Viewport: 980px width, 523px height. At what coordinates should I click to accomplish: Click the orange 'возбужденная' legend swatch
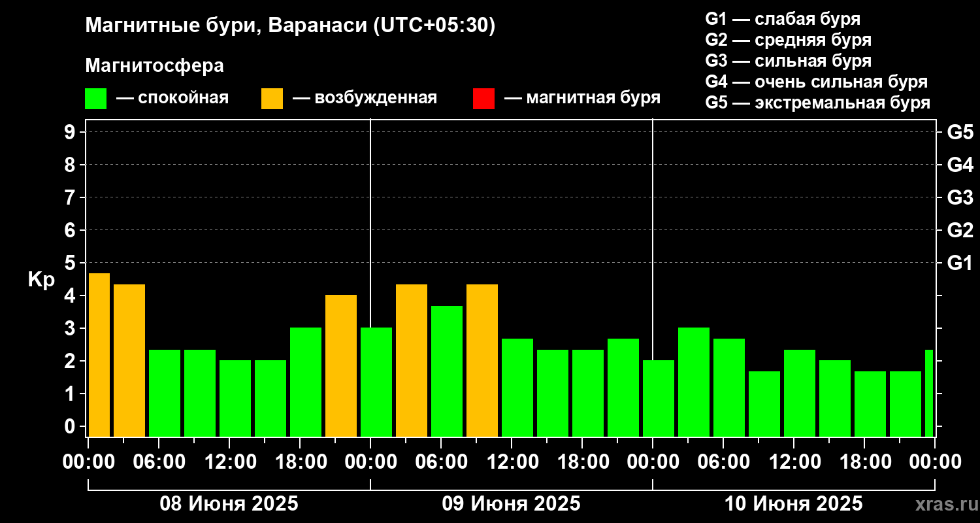[x=272, y=99]
